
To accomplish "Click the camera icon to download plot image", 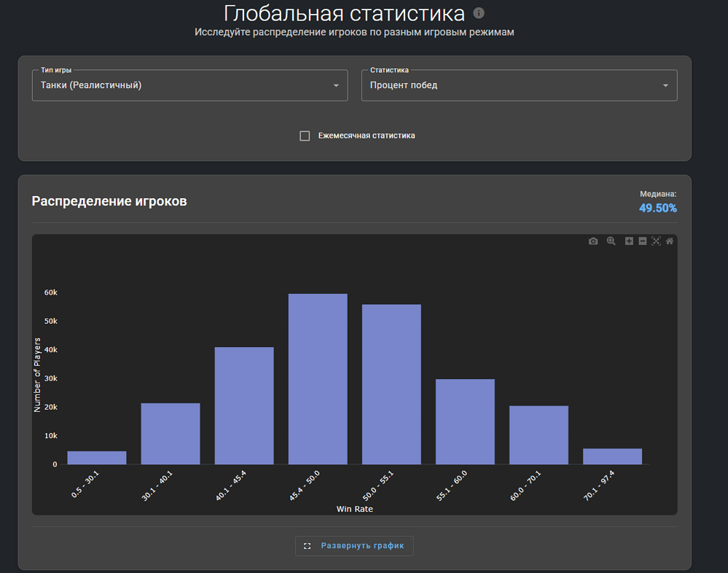I will [x=593, y=241].
